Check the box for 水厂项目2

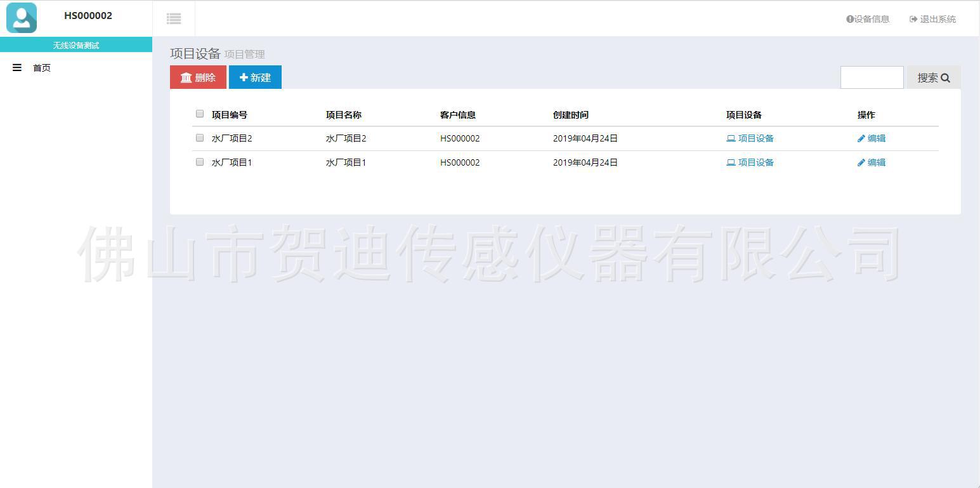(x=200, y=138)
